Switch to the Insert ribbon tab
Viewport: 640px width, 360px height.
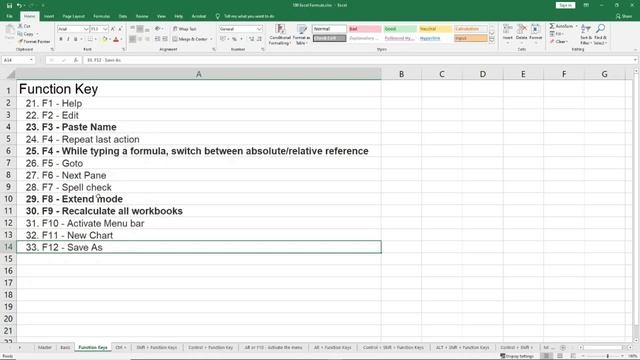click(49, 16)
